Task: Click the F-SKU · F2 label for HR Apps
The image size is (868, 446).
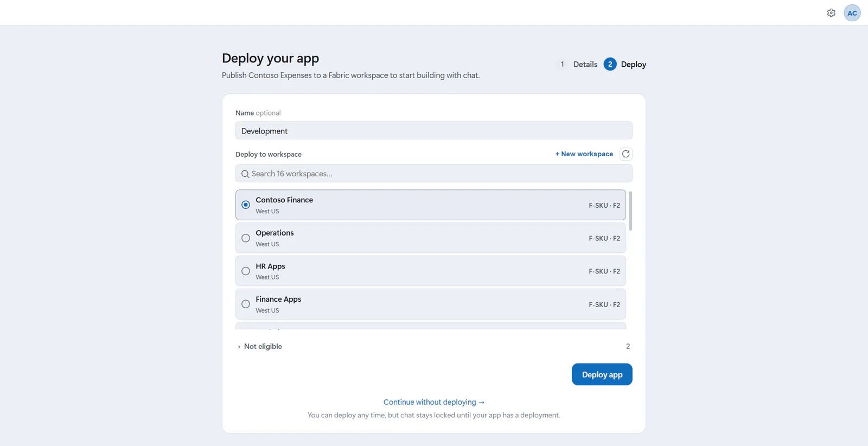Action: pos(604,271)
